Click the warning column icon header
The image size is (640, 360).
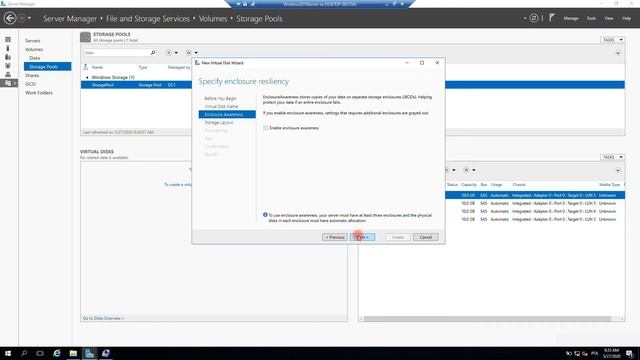[x=86, y=67]
